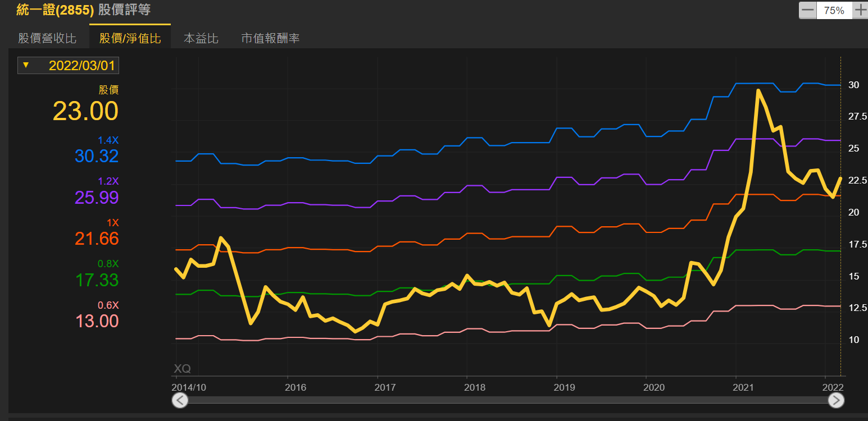
Task: Select the blue 1.4X value 30.32
Action: tap(97, 156)
